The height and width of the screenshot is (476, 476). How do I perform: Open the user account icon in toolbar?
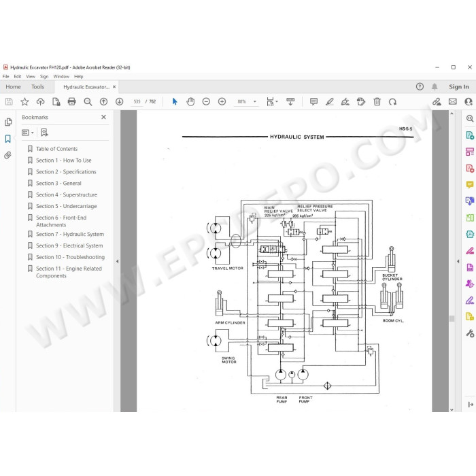coord(469,102)
